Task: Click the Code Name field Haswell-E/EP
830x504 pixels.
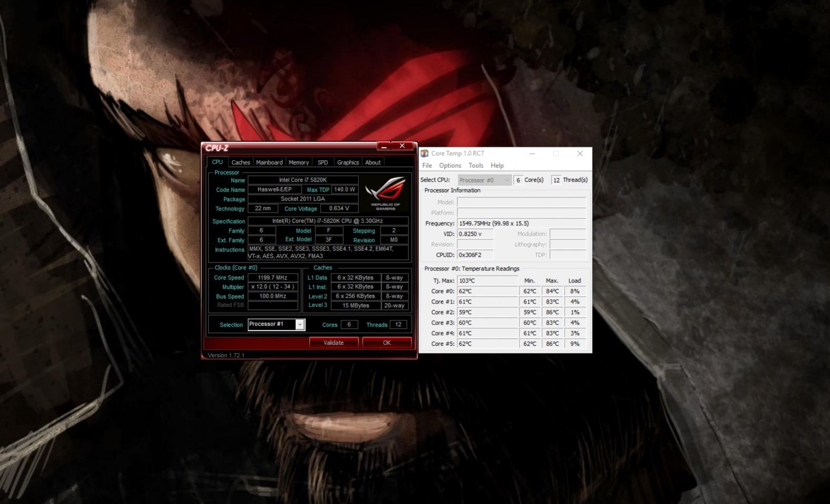Action: [274, 189]
